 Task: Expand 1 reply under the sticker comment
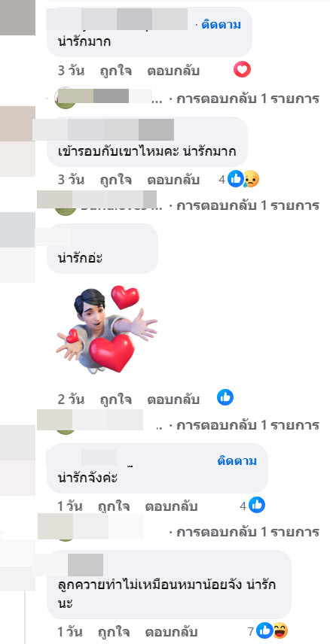(x=248, y=425)
